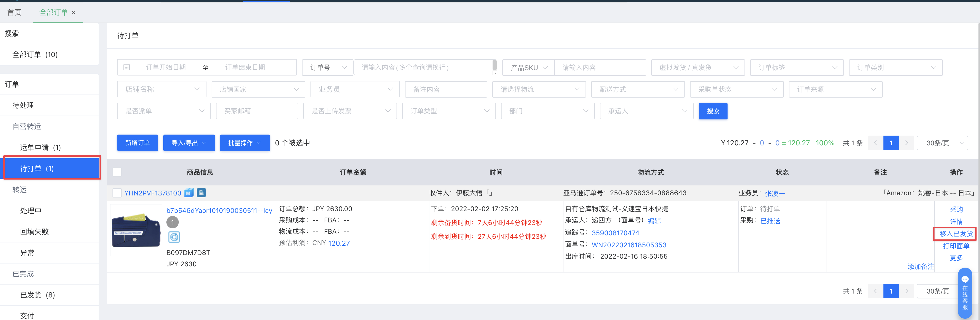Switch to the 首页 tab
This screenshot has height=320, width=980.
(x=14, y=13)
